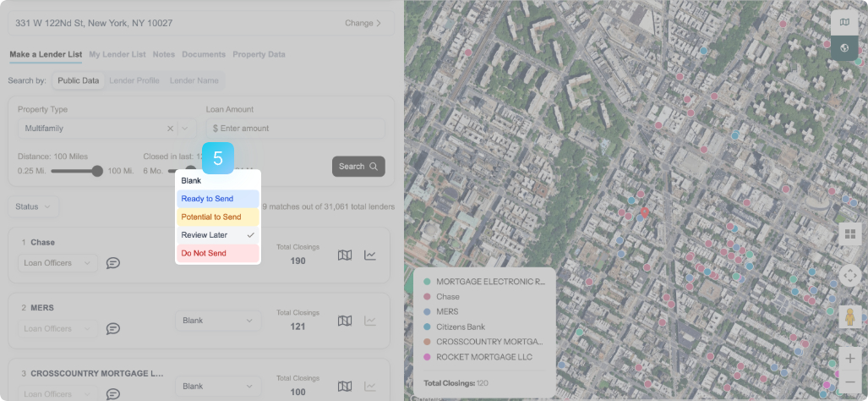Select Lender Profile search option
The image size is (868, 401).
[134, 81]
